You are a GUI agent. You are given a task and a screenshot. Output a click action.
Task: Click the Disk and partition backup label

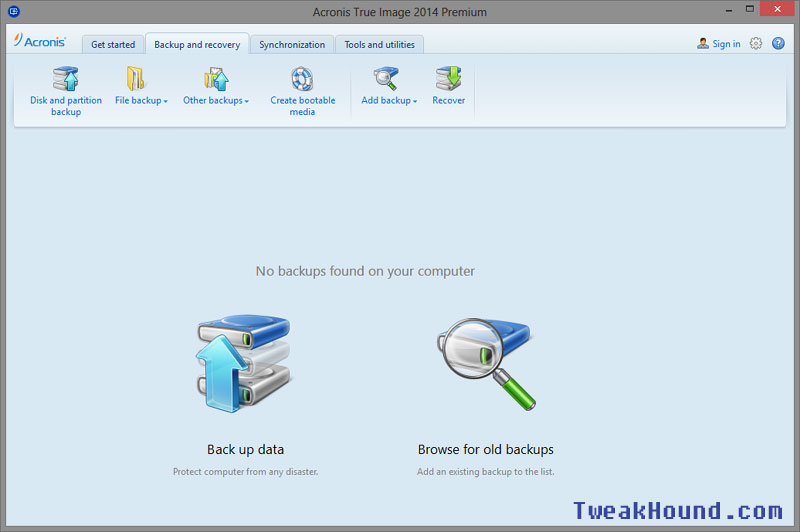coord(66,106)
